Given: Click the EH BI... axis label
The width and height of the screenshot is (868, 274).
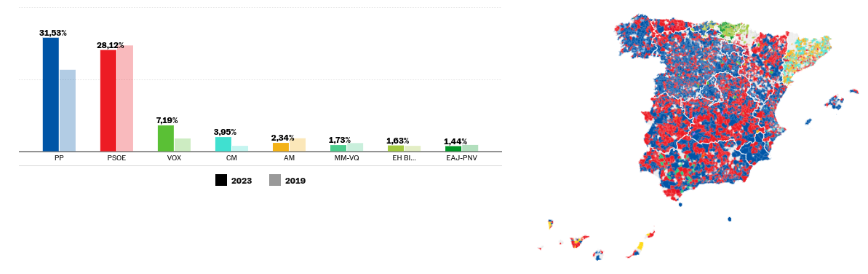Looking at the screenshot, I should click(x=404, y=158).
